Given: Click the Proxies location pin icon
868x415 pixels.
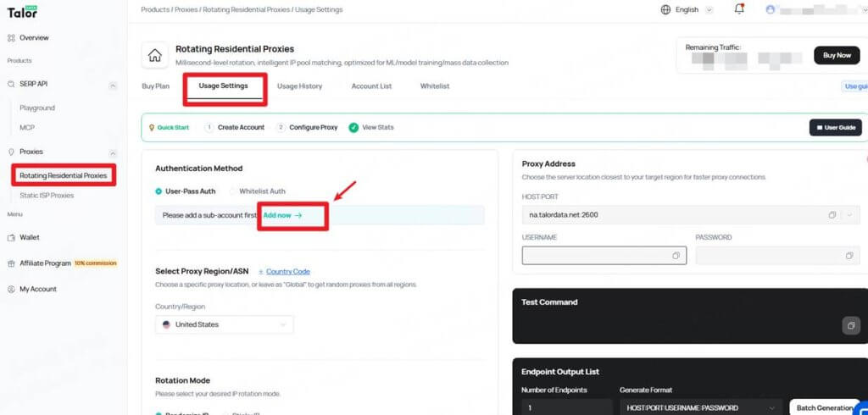Looking at the screenshot, I should pyautogui.click(x=11, y=152).
